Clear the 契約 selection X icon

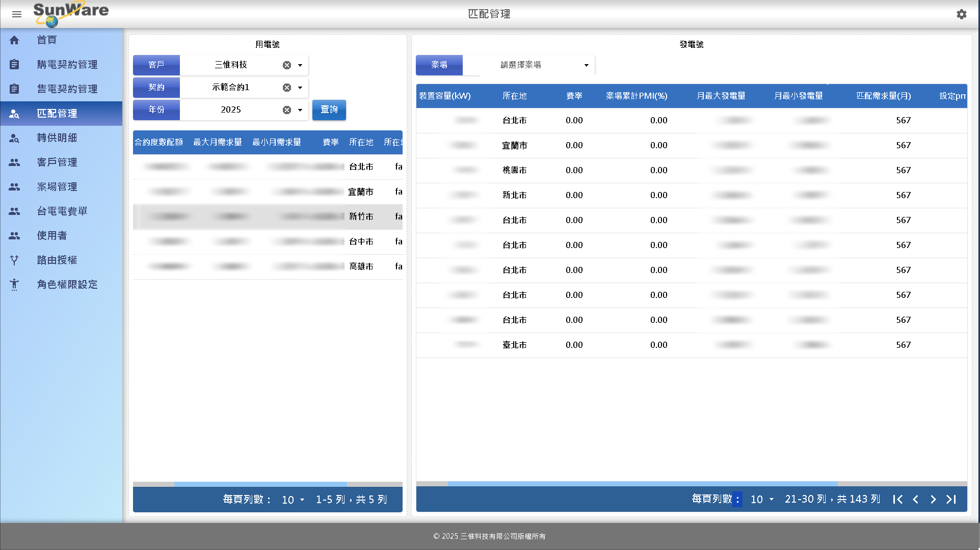point(287,88)
